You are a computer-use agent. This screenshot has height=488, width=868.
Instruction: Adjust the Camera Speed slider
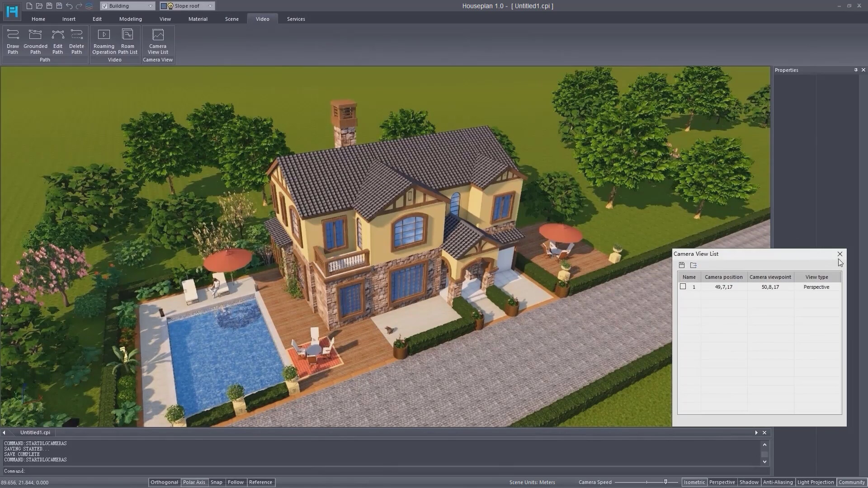tap(665, 482)
